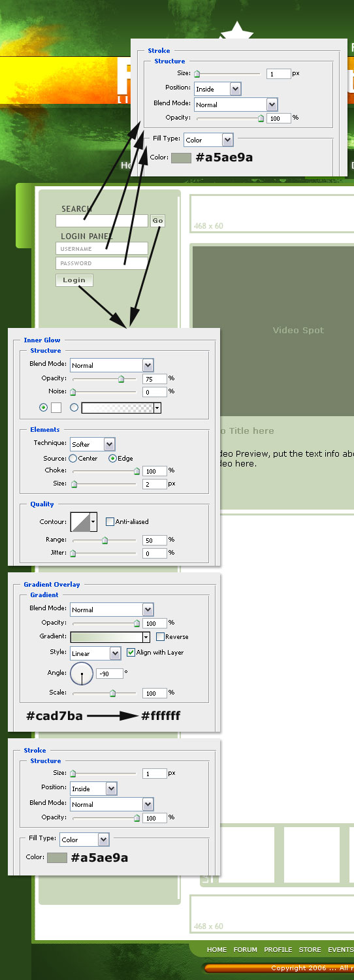The height and width of the screenshot is (980, 354).
Task: Click color swatch in lower Stroke panel
Action: (x=57, y=857)
